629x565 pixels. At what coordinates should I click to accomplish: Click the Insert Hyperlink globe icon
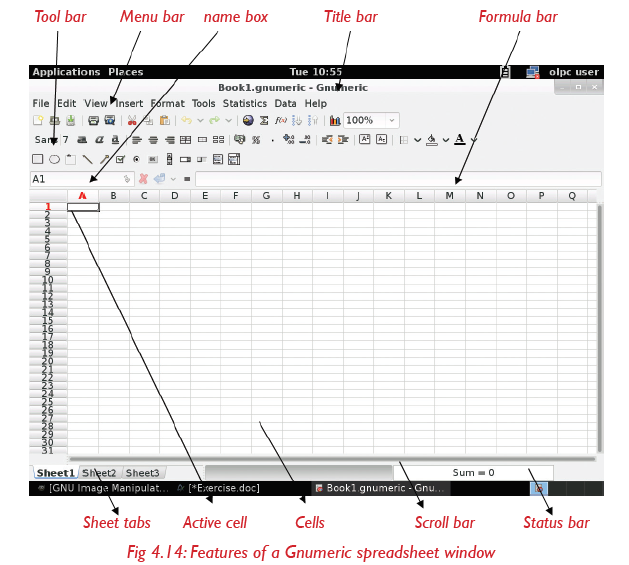248,120
